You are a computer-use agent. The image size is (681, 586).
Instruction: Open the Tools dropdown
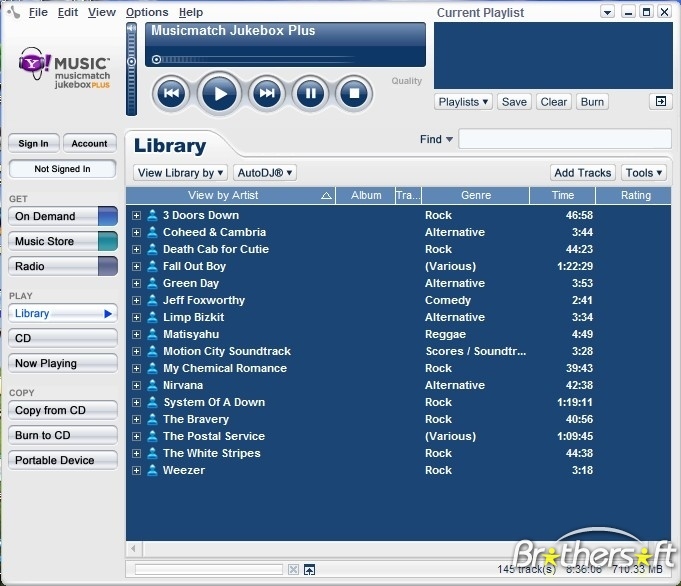point(643,173)
